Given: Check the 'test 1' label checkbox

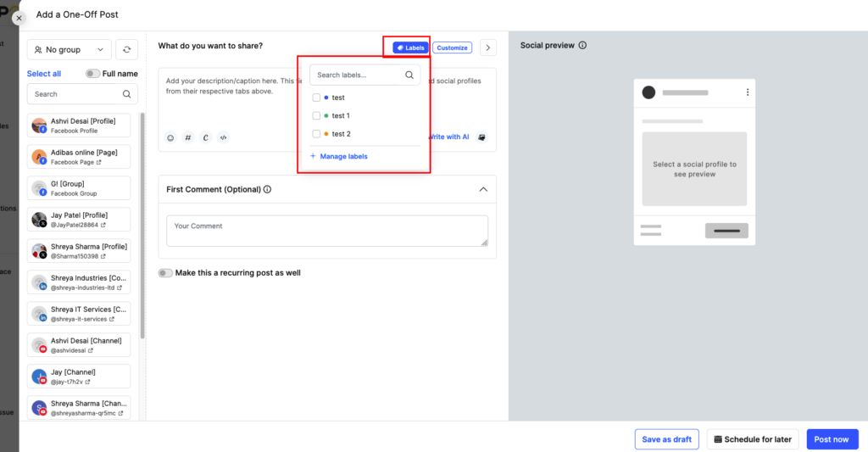Looking at the screenshot, I should [x=316, y=116].
